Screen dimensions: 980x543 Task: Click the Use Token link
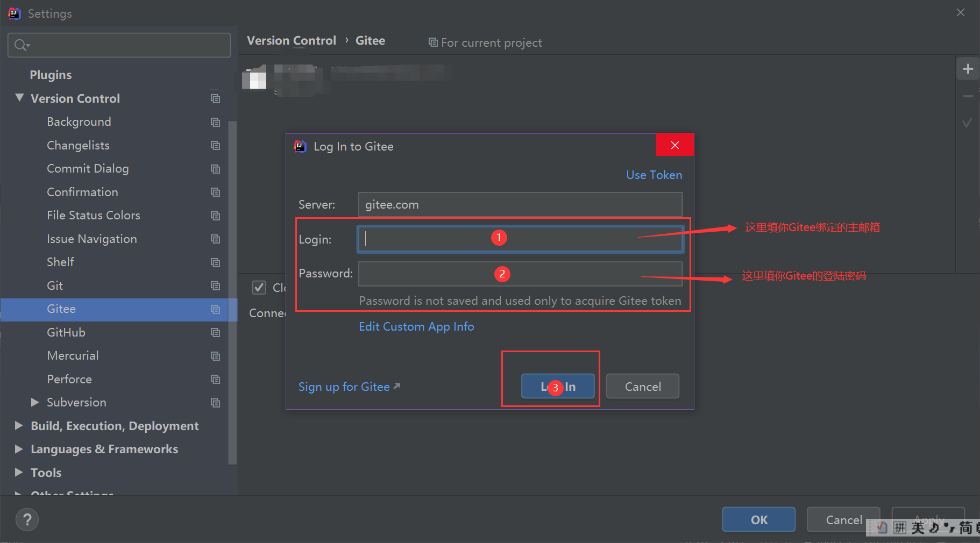pos(654,175)
